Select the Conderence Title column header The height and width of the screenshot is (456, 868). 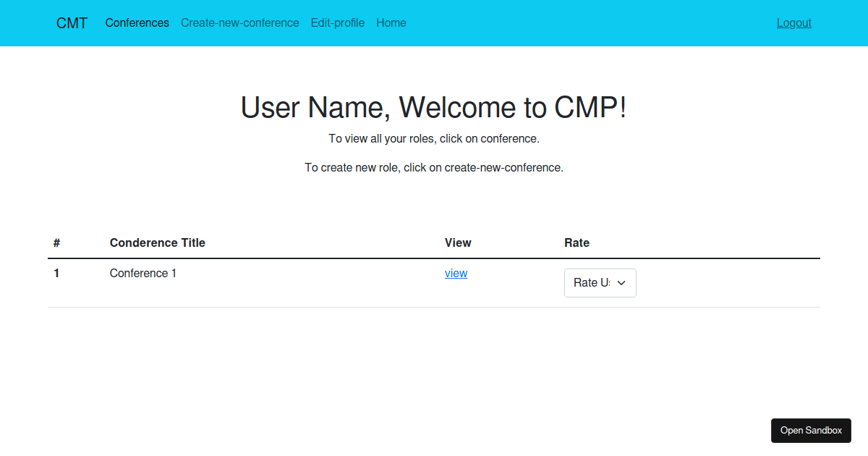click(x=158, y=242)
